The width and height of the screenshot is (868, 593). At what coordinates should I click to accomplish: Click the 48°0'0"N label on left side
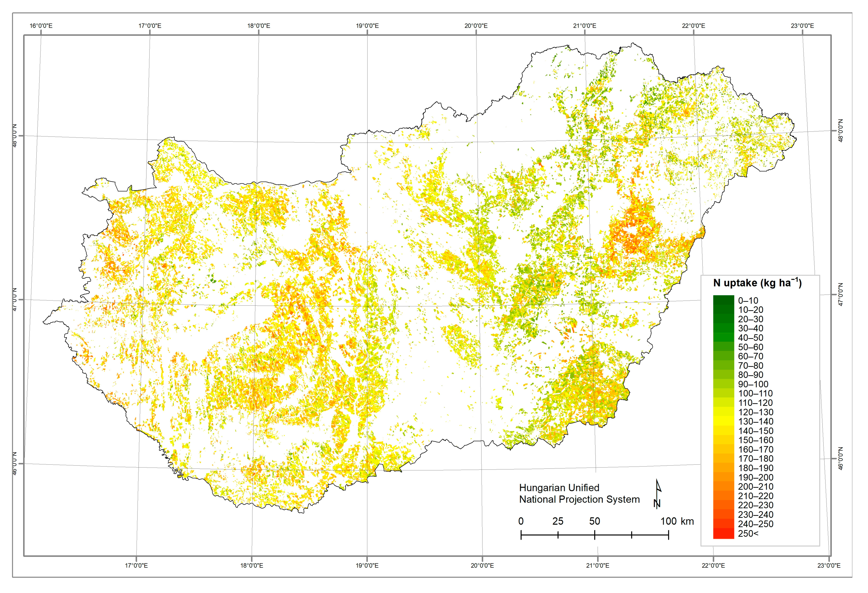click(15, 136)
